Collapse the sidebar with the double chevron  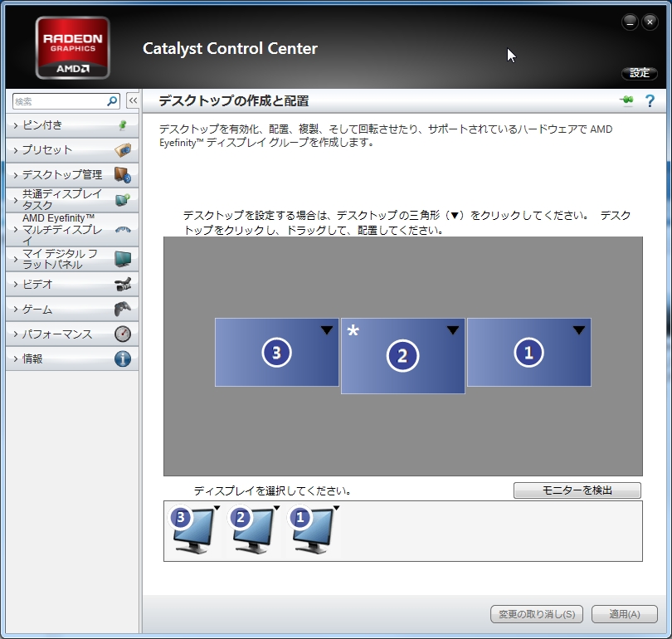point(133,100)
